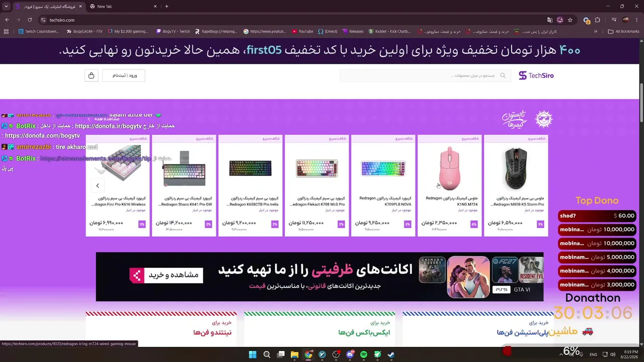
Task: Close the New Tab browser tab
Action: [x=155, y=7]
